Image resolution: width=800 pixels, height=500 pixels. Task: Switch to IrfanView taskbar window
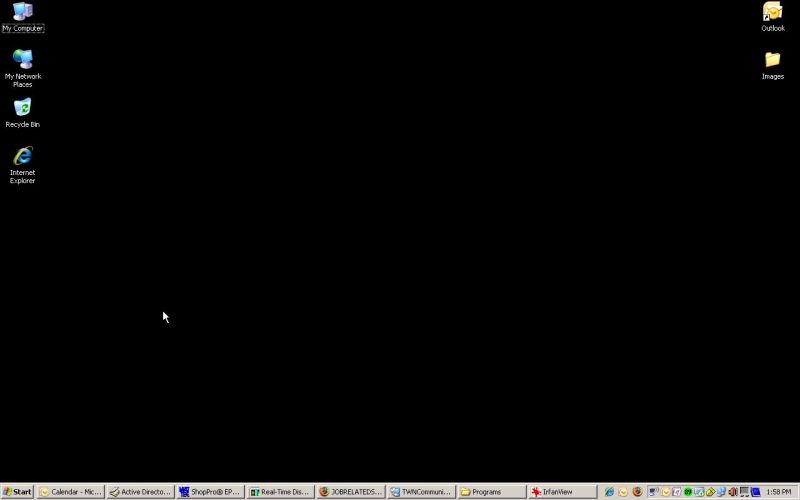tap(561, 492)
